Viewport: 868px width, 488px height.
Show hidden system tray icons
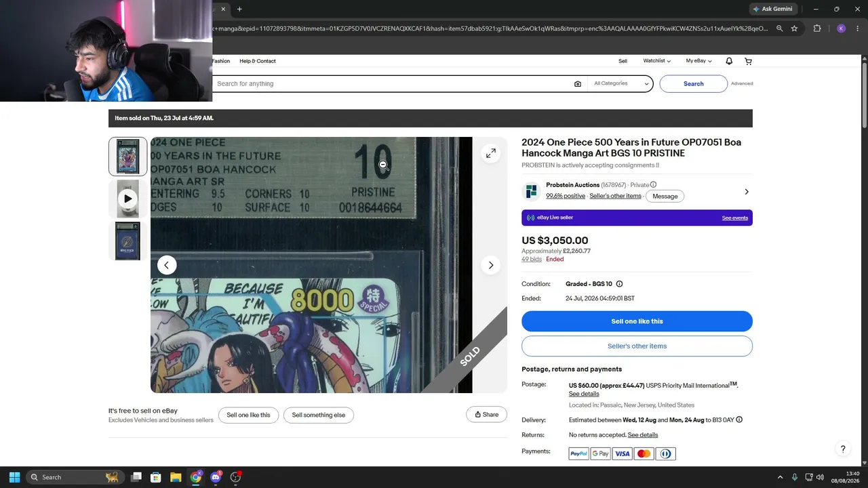tap(780, 477)
